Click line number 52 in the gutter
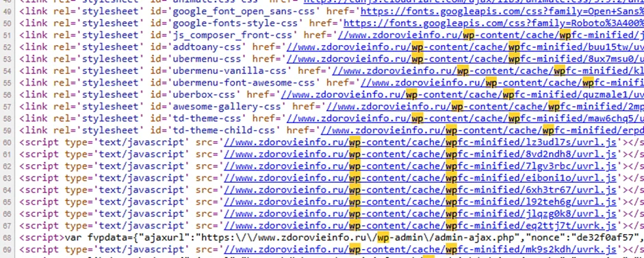This screenshot has height=258, width=644. point(8,47)
